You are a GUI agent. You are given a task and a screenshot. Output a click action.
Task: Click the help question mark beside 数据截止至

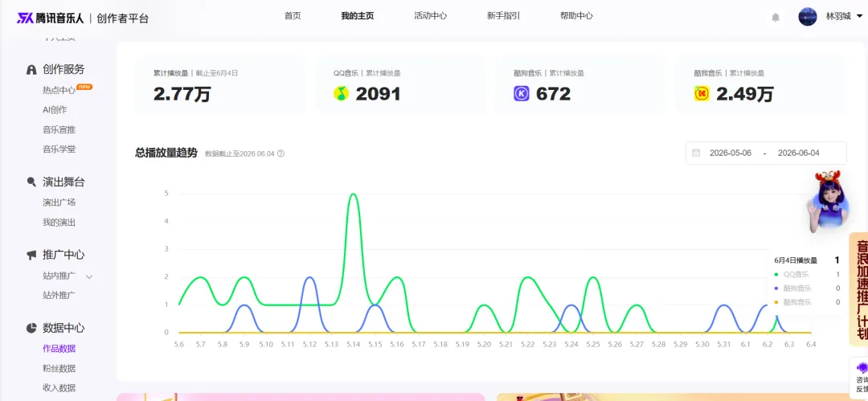tap(280, 153)
